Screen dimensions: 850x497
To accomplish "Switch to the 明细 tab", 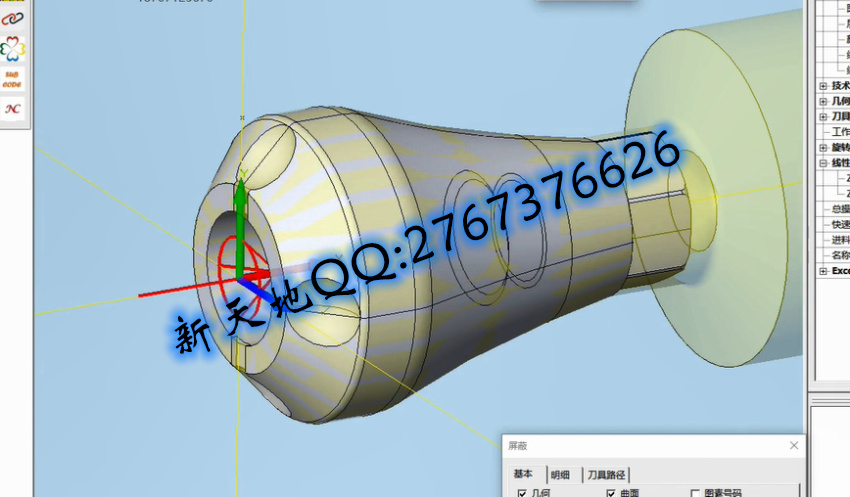I will point(559,474).
